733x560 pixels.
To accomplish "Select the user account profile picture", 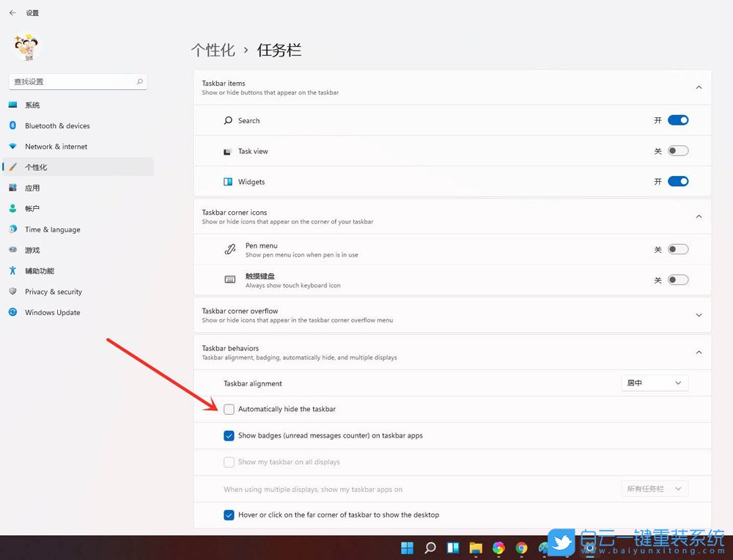I will 26,46.
